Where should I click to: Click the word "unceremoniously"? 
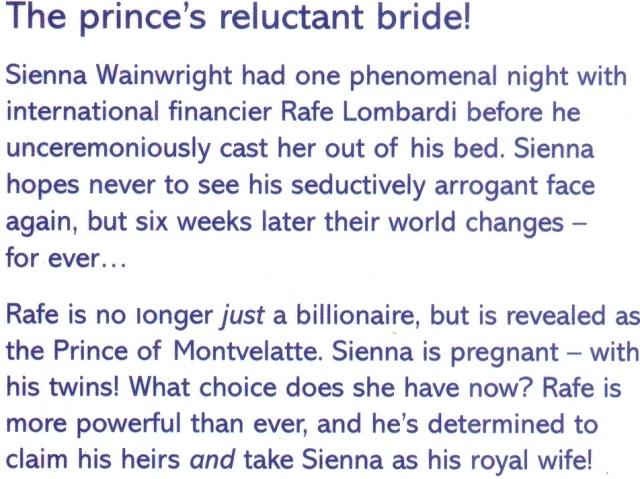click(x=108, y=149)
